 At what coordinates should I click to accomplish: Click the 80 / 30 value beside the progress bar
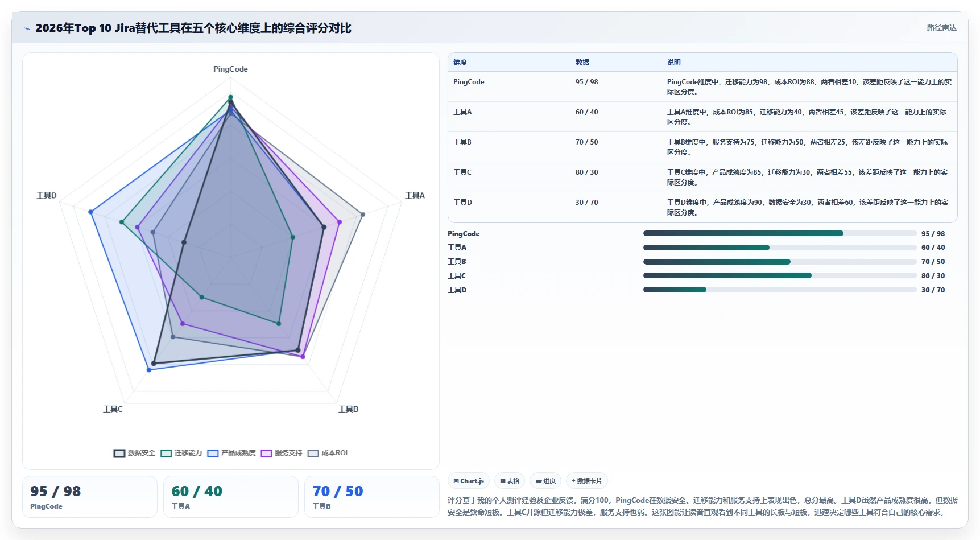[933, 276]
